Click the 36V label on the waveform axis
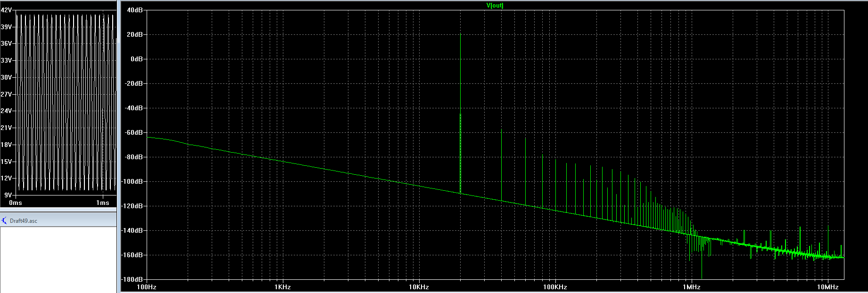 (6, 44)
